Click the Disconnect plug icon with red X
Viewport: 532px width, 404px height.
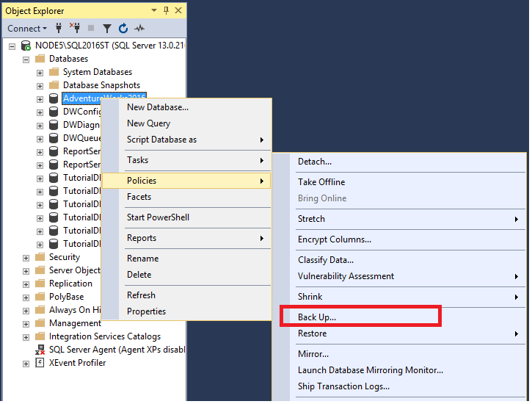pos(75,28)
